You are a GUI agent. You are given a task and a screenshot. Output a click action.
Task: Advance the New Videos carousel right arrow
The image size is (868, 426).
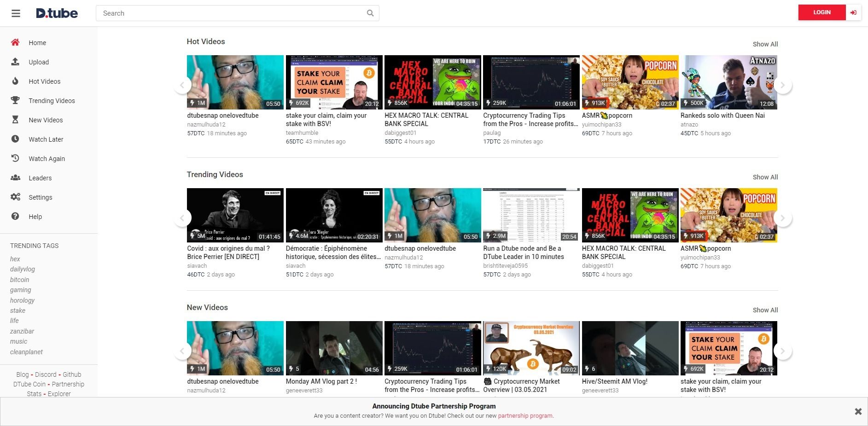coord(782,351)
